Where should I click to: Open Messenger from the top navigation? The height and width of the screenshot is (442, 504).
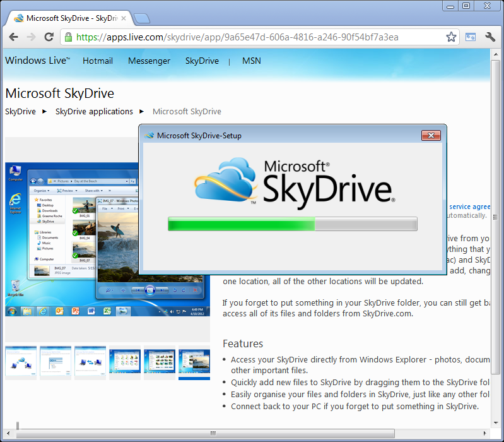coord(149,61)
